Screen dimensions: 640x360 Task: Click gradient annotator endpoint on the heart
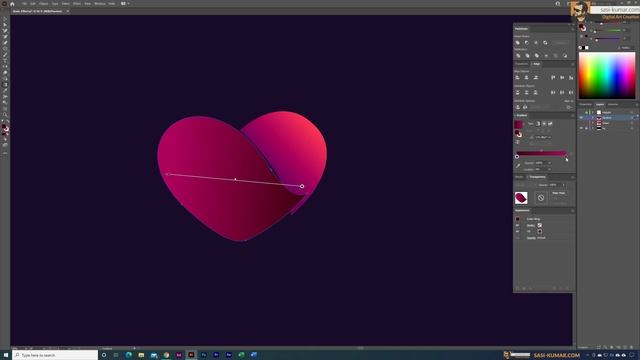coord(302,186)
